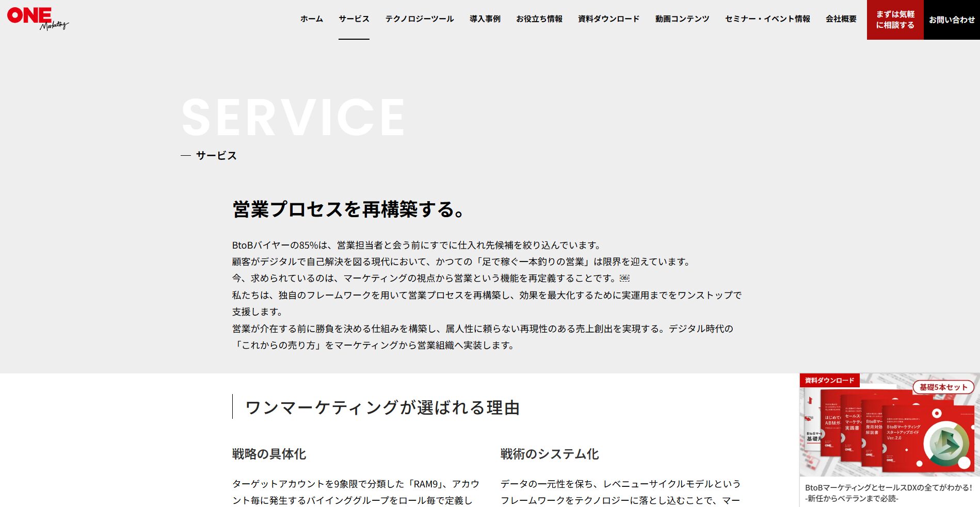Screen dimensions: 980x507
Task: Click the 戦略の具体化 subheading
Action: (269, 454)
